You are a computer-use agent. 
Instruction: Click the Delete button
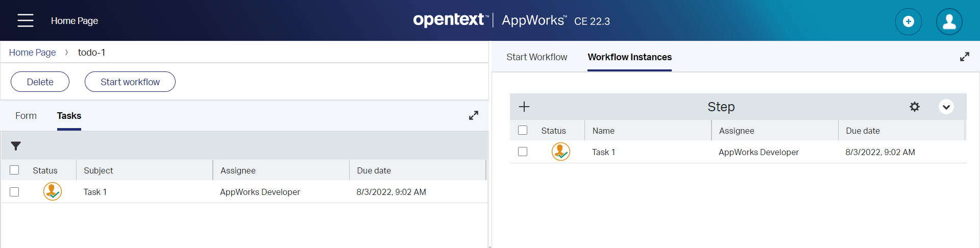(40, 82)
